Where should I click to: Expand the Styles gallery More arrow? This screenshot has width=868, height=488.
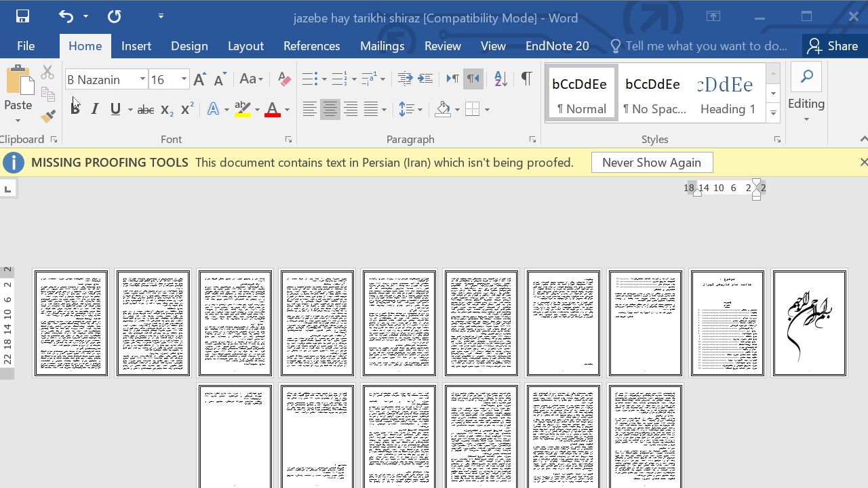click(x=773, y=113)
